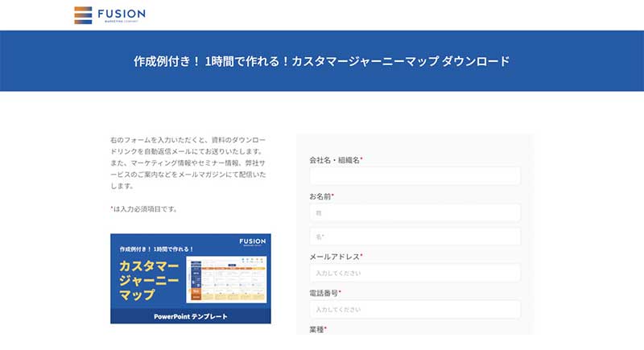Click the 電話番号 field label
The width and height of the screenshot is (644, 350).
325,293
